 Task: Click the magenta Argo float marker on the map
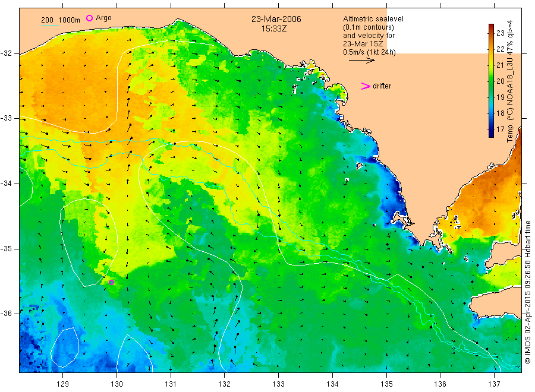tap(111, 282)
